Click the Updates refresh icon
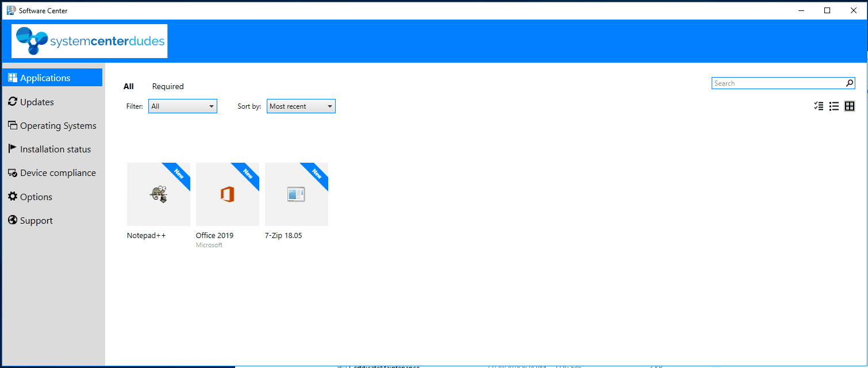 pos(13,101)
